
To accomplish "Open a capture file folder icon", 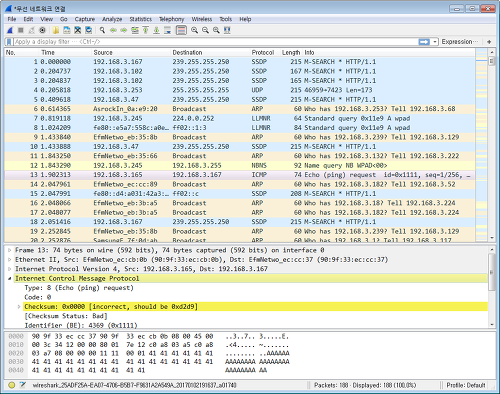I will point(56,30).
